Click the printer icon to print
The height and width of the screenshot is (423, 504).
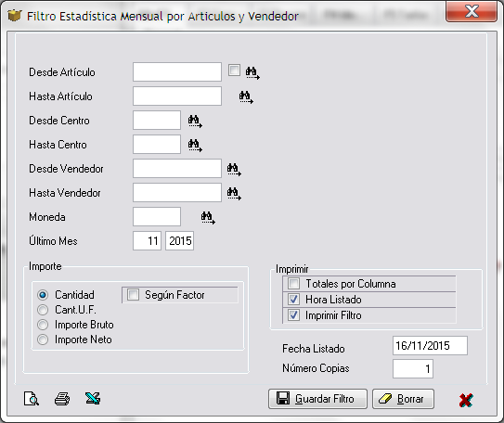pos(62,399)
